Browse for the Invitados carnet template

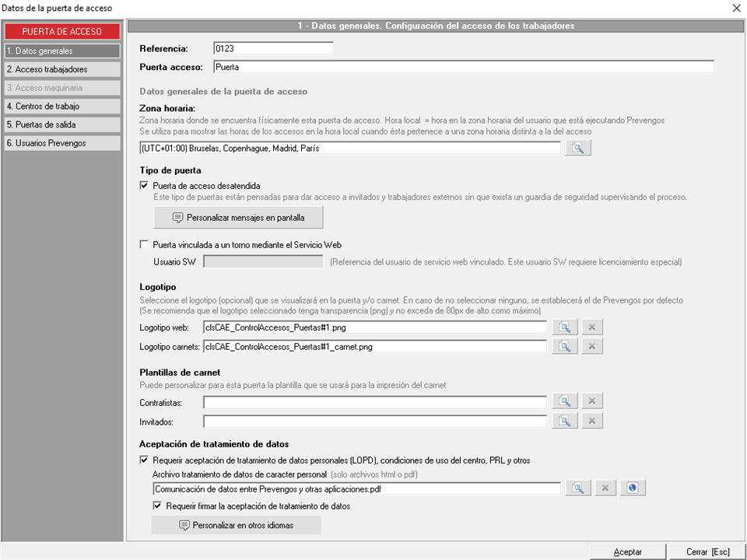click(565, 421)
